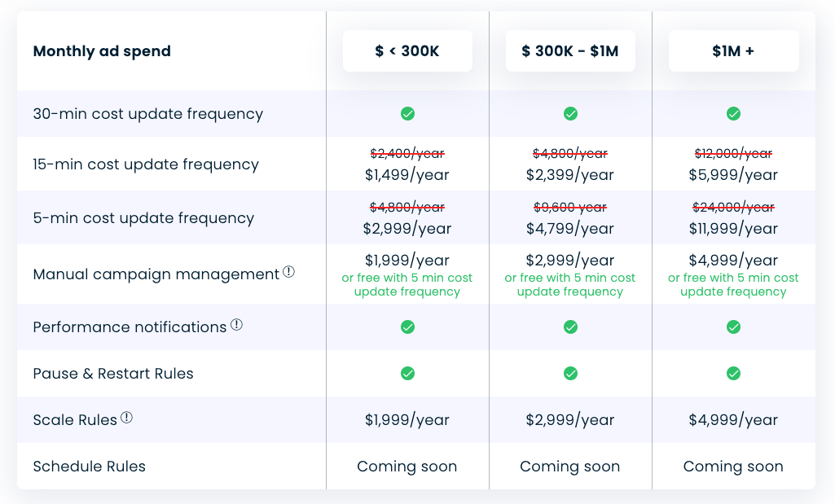Click the crossed-out $24,000/year price
The height and width of the screenshot is (504, 835).
(733, 207)
